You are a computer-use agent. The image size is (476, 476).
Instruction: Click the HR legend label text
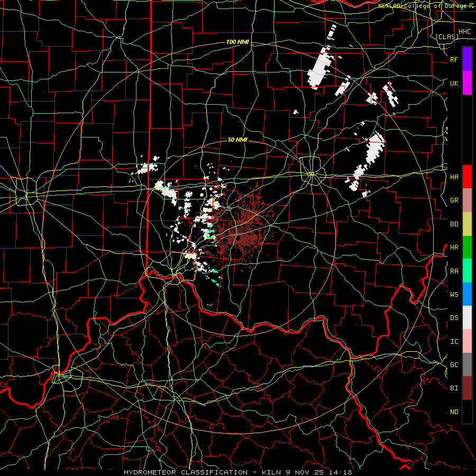[x=454, y=247]
